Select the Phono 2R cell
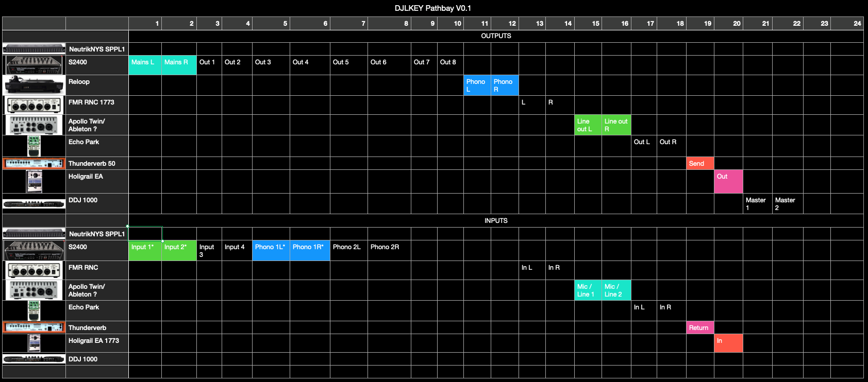This screenshot has height=382, width=868. (x=389, y=251)
